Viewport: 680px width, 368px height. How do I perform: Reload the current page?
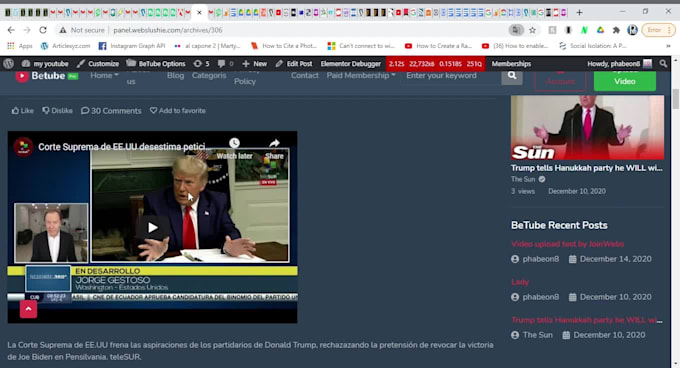[43, 30]
